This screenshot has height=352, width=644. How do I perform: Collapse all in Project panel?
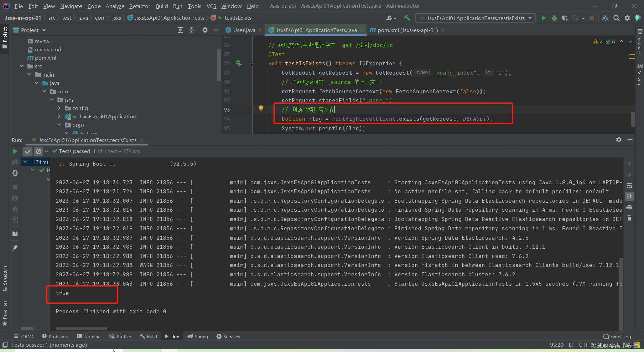tap(191, 30)
